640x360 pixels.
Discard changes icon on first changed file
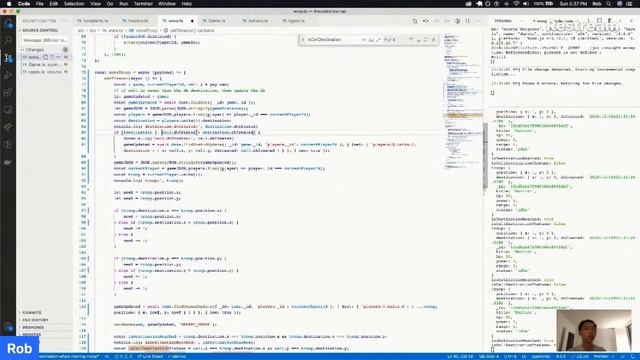pos(52,57)
